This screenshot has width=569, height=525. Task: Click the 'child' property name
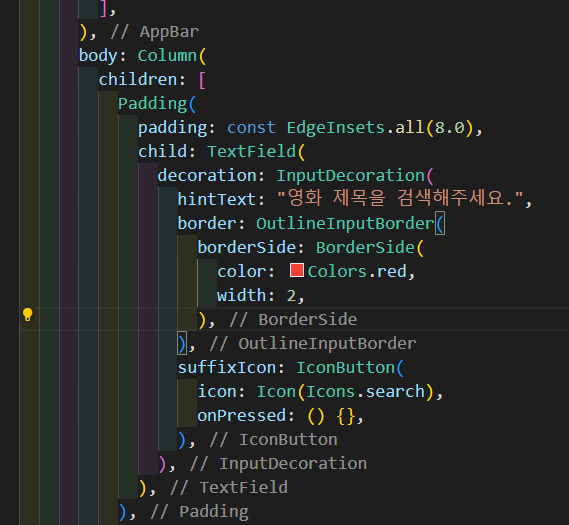click(162, 152)
